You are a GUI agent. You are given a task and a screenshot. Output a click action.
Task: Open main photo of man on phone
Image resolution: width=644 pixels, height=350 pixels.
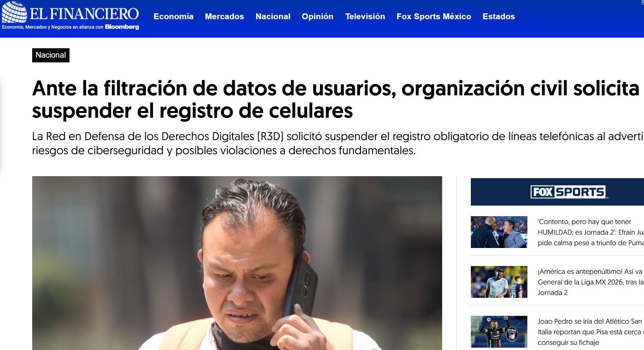(x=237, y=263)
